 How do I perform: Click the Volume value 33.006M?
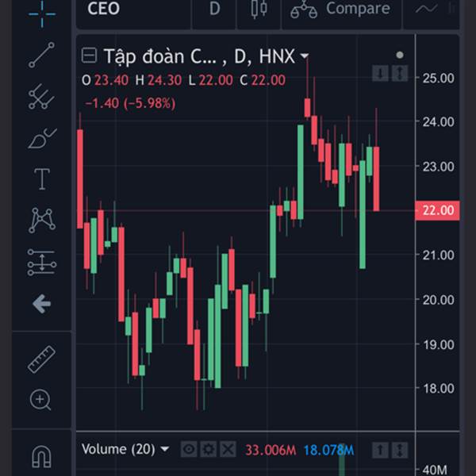click(271, 450)
